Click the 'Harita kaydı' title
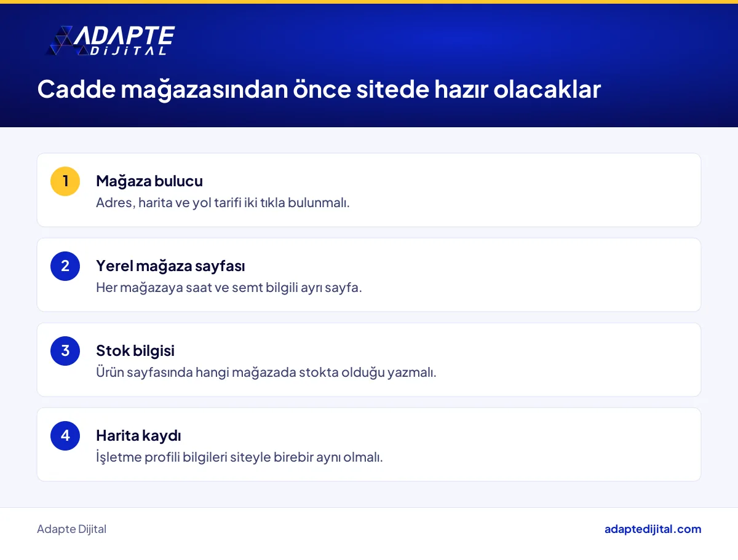 coord(138,436)
